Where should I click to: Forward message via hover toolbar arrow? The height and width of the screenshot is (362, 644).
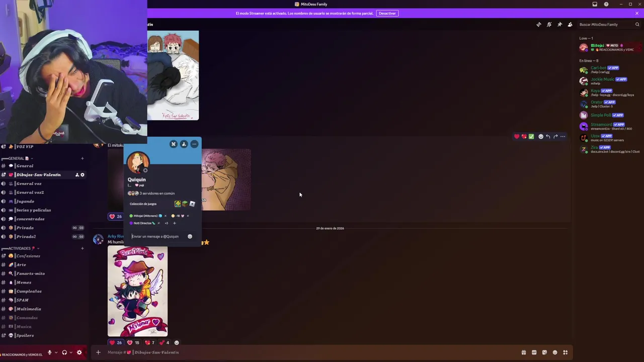[555, 136]
